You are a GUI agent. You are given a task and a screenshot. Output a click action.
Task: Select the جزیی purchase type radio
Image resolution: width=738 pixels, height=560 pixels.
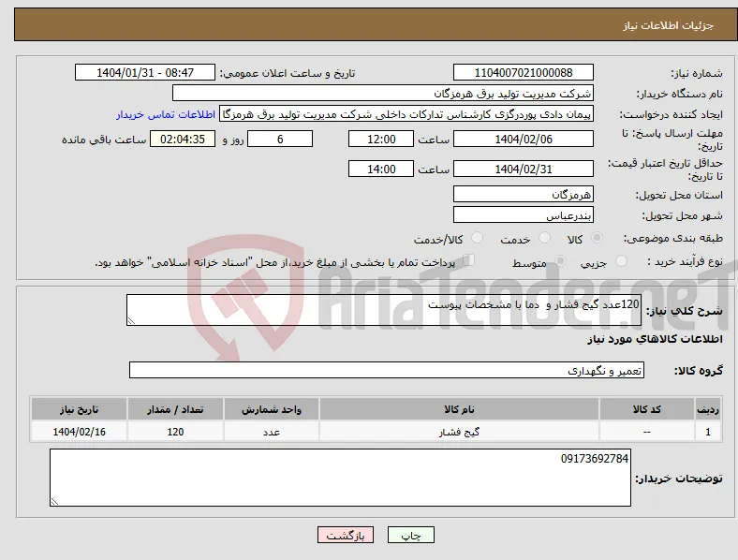[621, 260]
